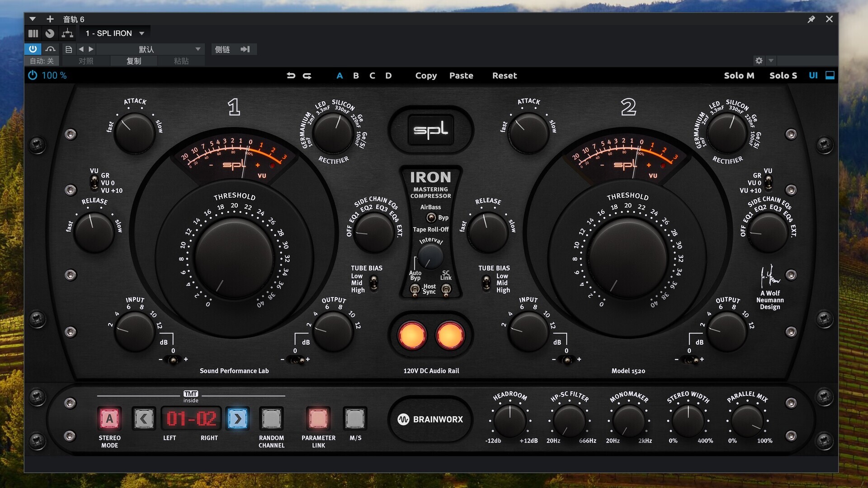Add insert with the plus icon
Screen dimensions: 868x488
50,19
